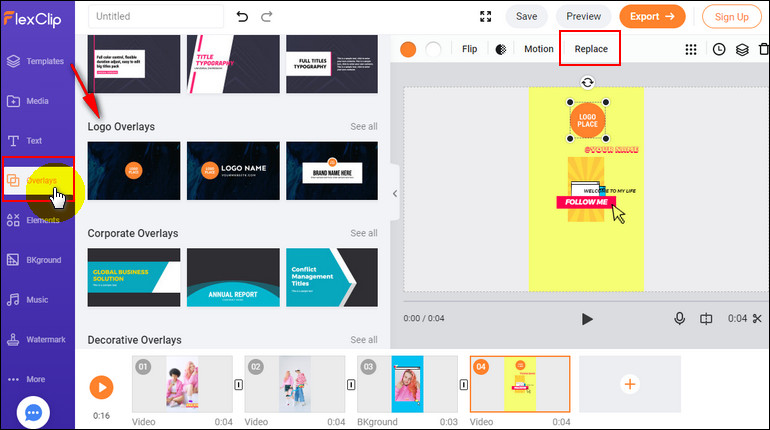The height and width of the screenshot is (430, 770).
Task: Open the microphone voice-over recorder
Action: (x=680, y=319)
